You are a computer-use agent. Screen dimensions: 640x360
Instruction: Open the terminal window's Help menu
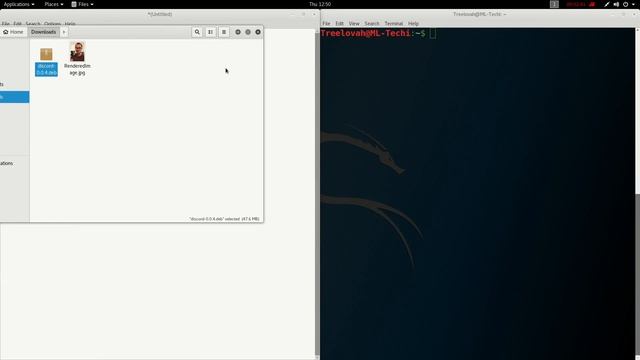click(413, 24)
